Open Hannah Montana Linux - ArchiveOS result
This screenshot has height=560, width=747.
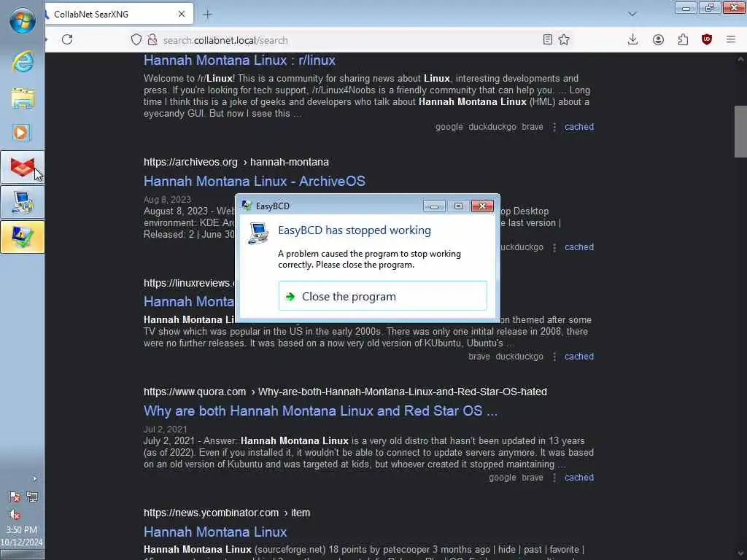[255, 181]
